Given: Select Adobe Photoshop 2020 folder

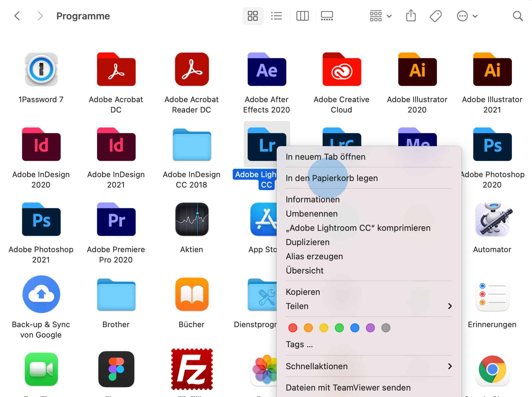Looking at the screenshot, I should pos(492,144).
